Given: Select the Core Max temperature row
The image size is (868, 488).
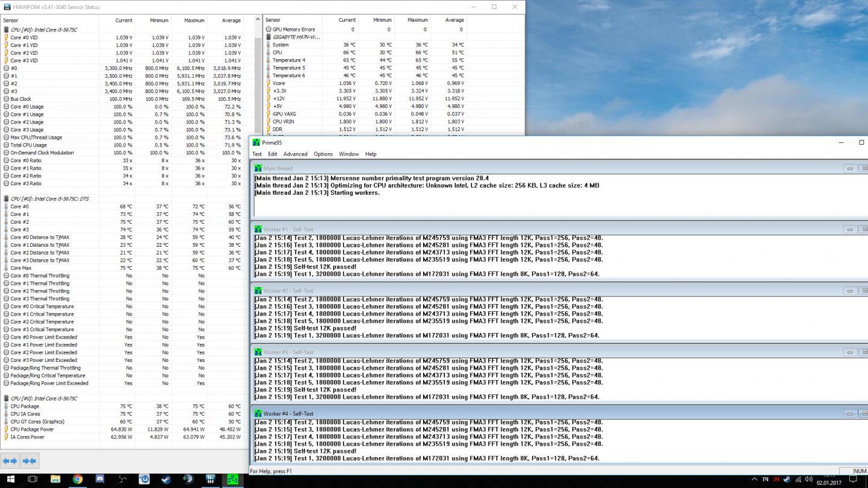Looking at the screenshot, I should click(123, 268).
